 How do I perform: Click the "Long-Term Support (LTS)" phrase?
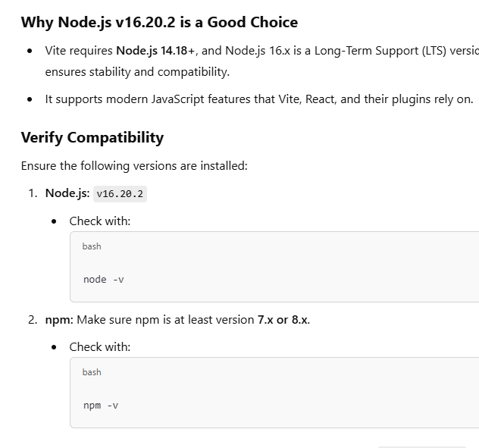click(378, 51)
